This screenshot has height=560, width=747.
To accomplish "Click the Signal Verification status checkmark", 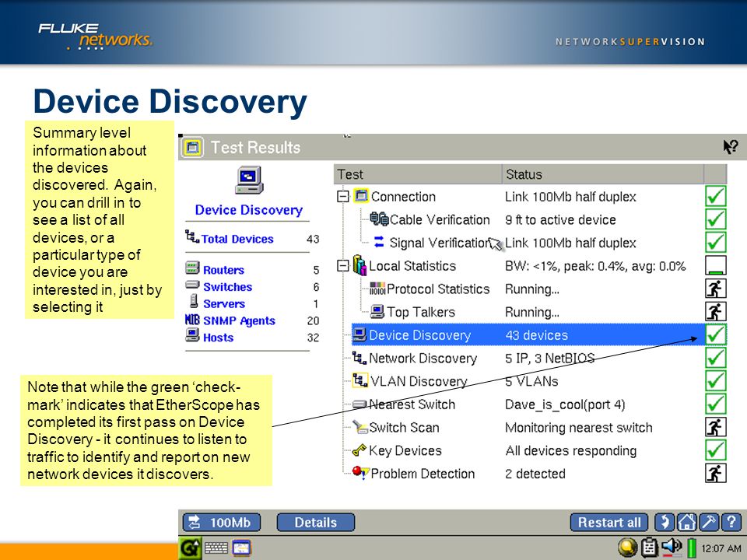I will tap(716, 242).
